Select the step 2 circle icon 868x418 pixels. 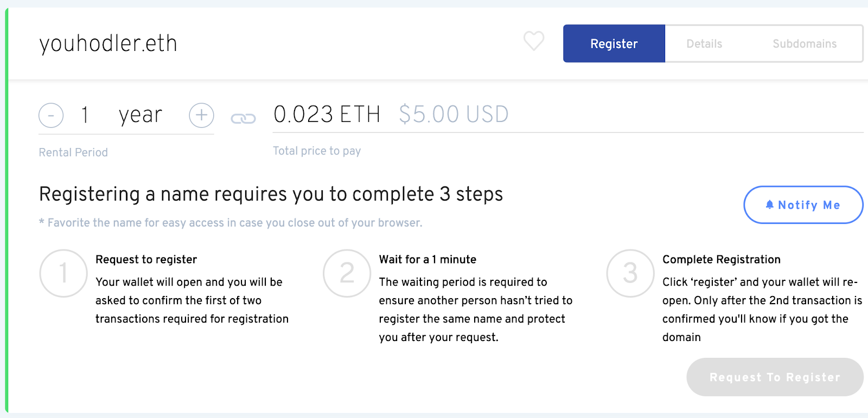(x=347, y=273)
